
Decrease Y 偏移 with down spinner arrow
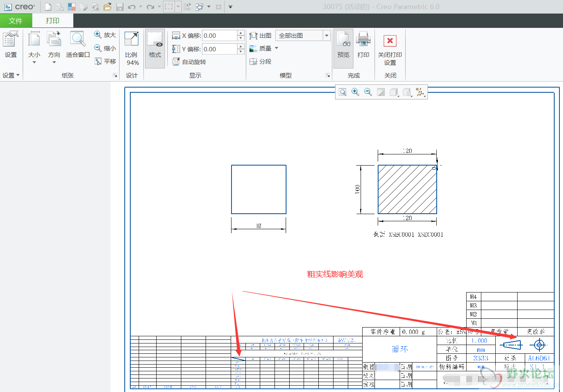[241, 52]
